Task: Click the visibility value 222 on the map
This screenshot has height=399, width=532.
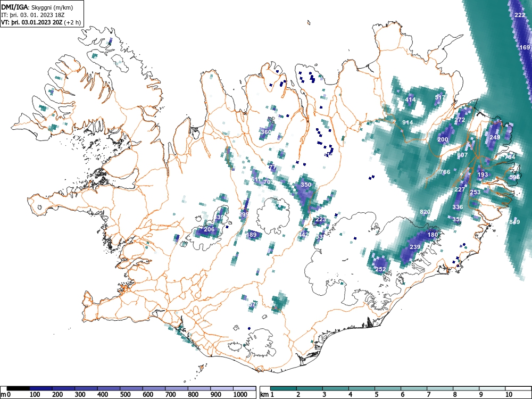Action: (520, 15)
